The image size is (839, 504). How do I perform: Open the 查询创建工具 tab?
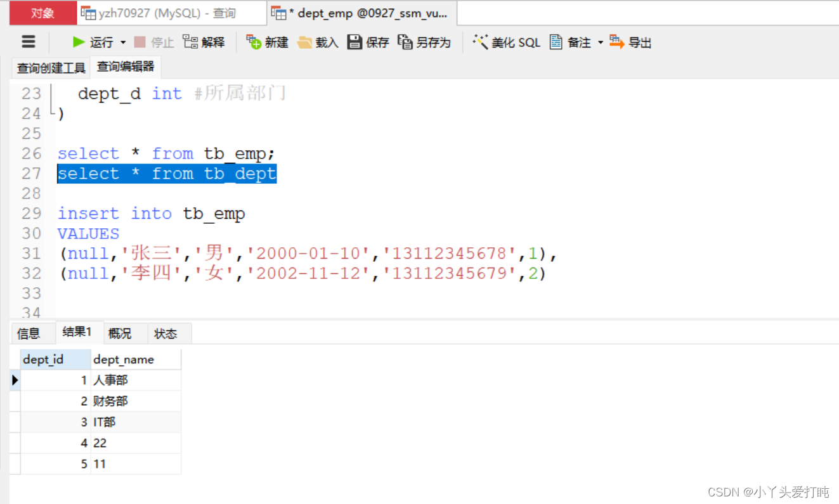pyautogui.click(x=51, y=67)
